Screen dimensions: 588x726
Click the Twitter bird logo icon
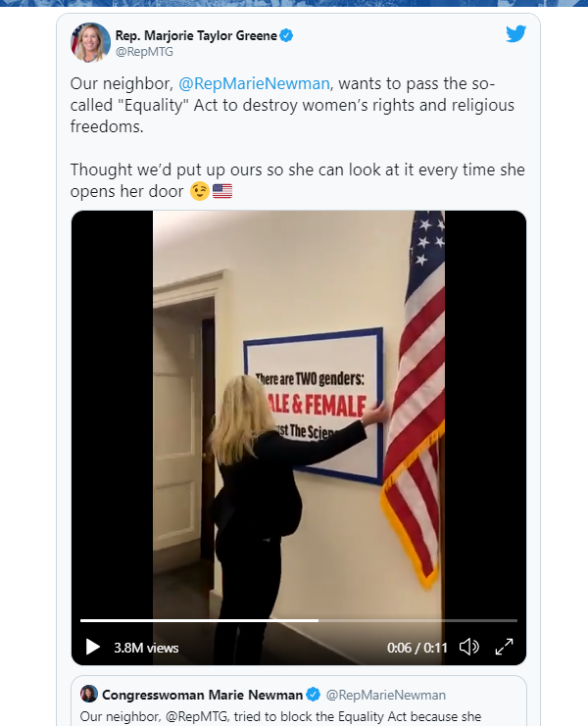(515, 33)
